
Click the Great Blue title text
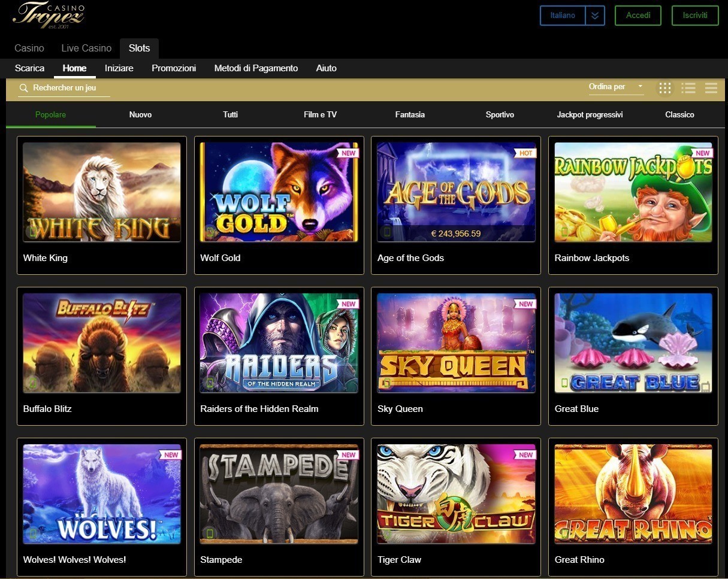click(x=577, y=409)
